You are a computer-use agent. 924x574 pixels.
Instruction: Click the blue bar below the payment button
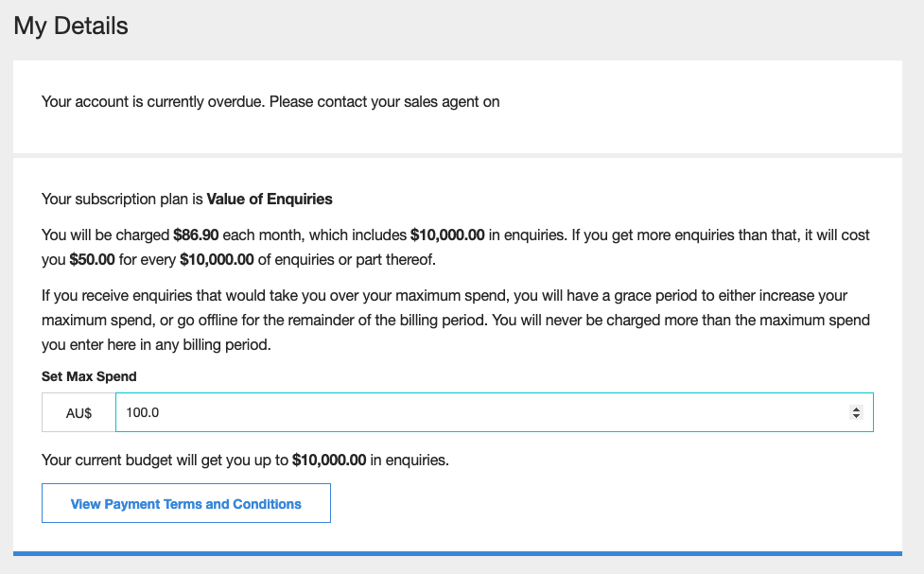[x=458, y=553]
